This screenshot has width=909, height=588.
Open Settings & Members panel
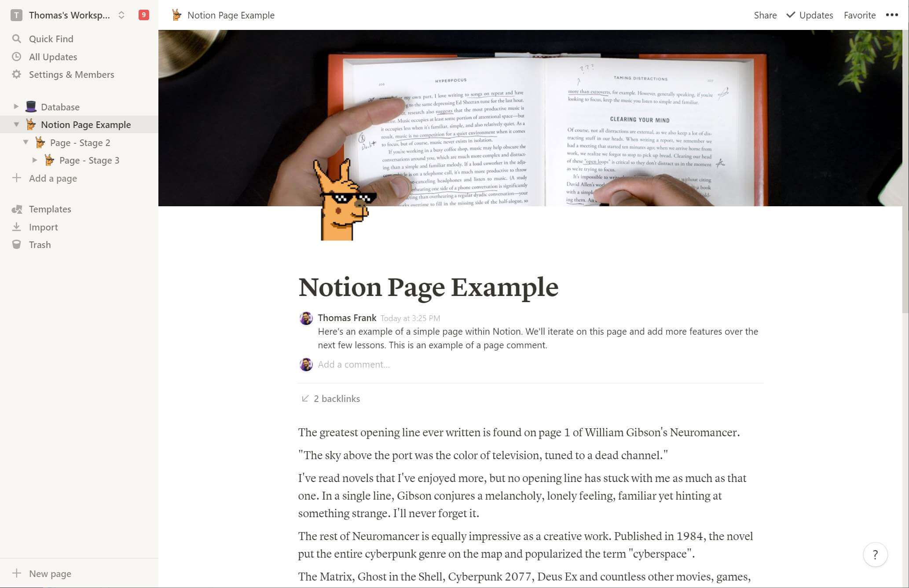point(72,74)
